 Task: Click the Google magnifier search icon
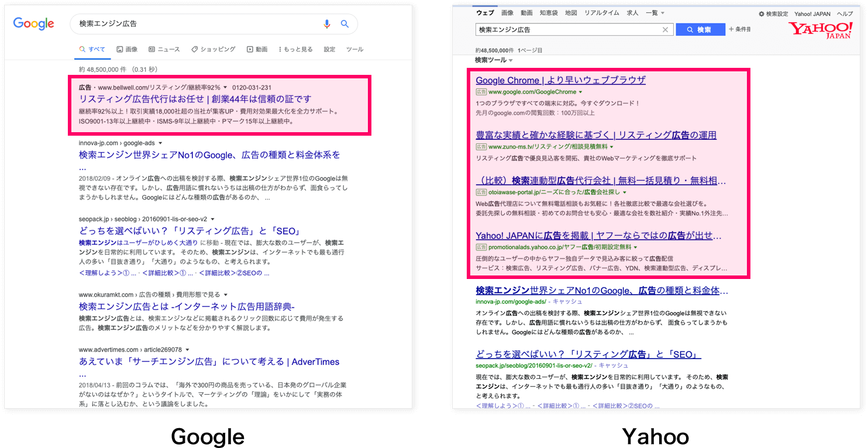(345, 24)
